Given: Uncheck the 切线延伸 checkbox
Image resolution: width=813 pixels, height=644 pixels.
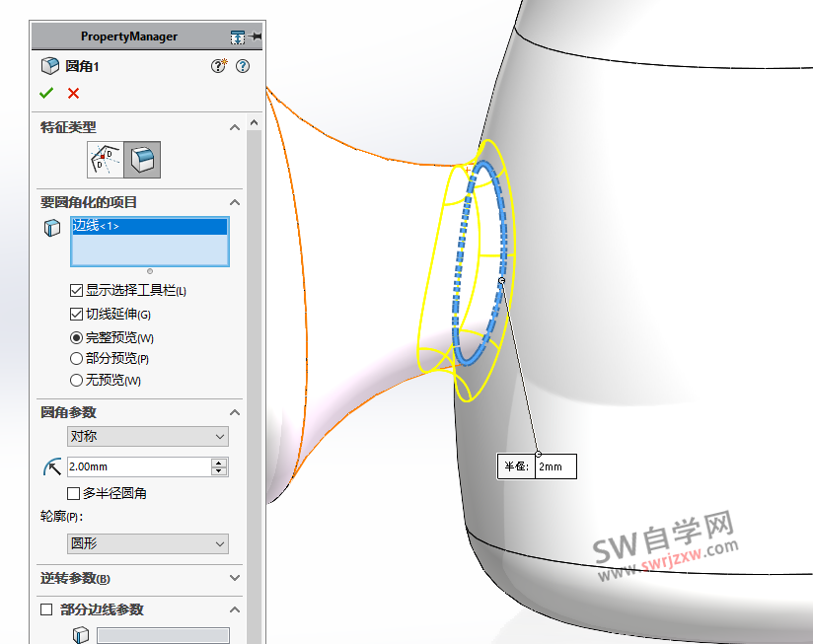Looking at the screenshot, I should (x=77, y=315).
